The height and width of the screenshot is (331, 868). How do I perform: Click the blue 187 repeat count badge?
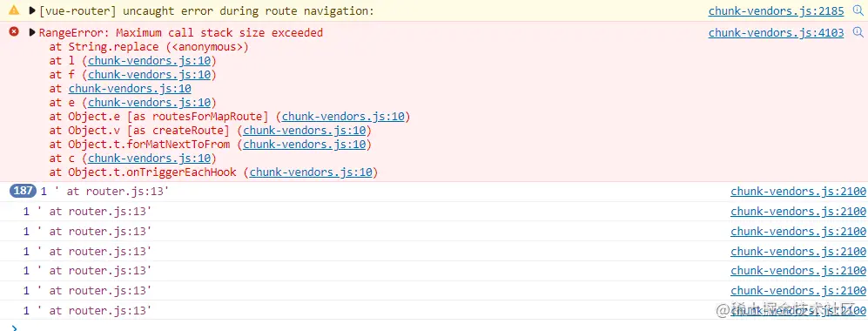pos(24,192)
